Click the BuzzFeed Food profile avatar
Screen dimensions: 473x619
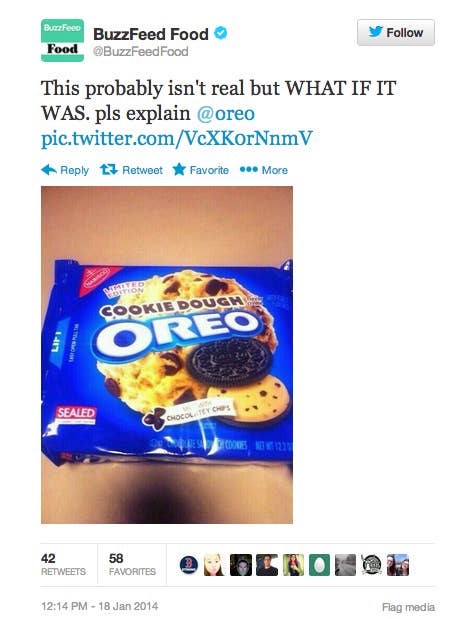point(62,40)
